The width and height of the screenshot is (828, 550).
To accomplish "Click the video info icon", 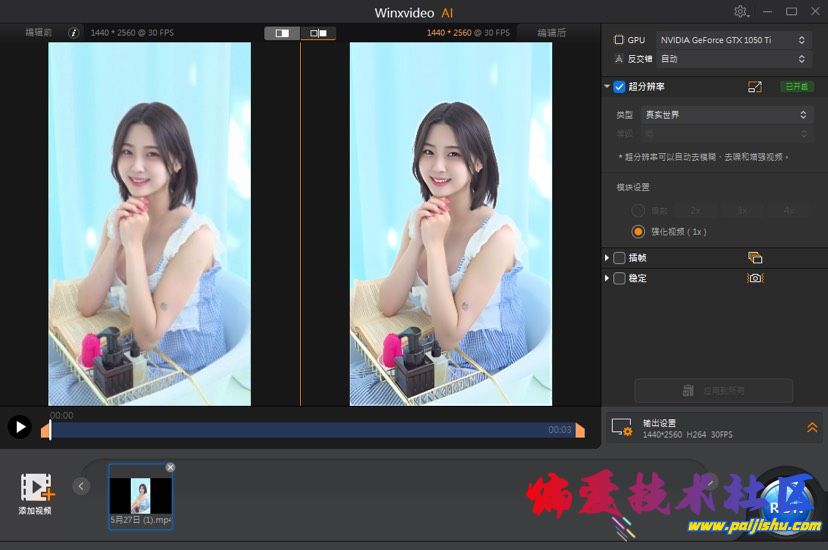I will (x=74, y=33).
